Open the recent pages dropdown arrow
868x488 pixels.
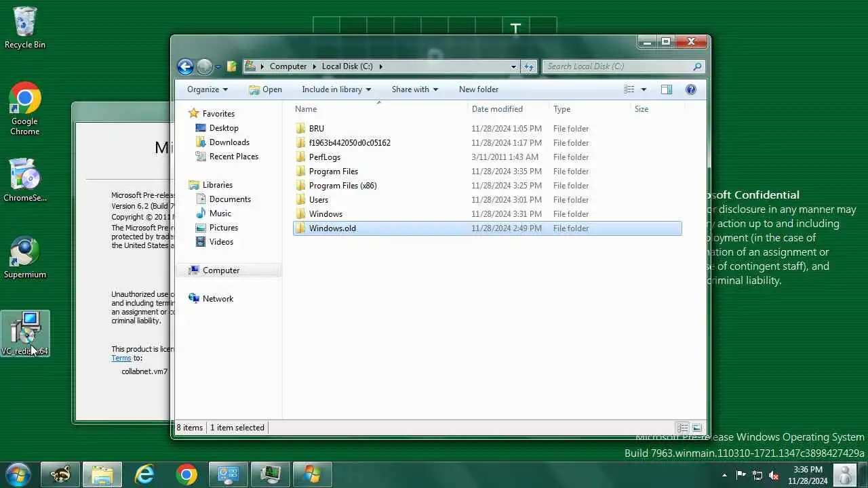pyautogui.click(x=218, y=66)
